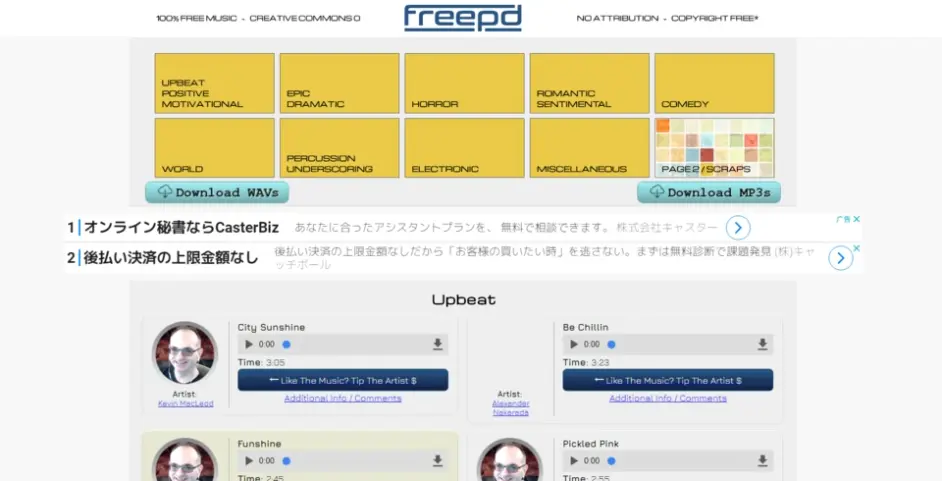Click the オンライン秘書ならCasterBiz ad headline

pyautogui.click(x=181, y=228)
